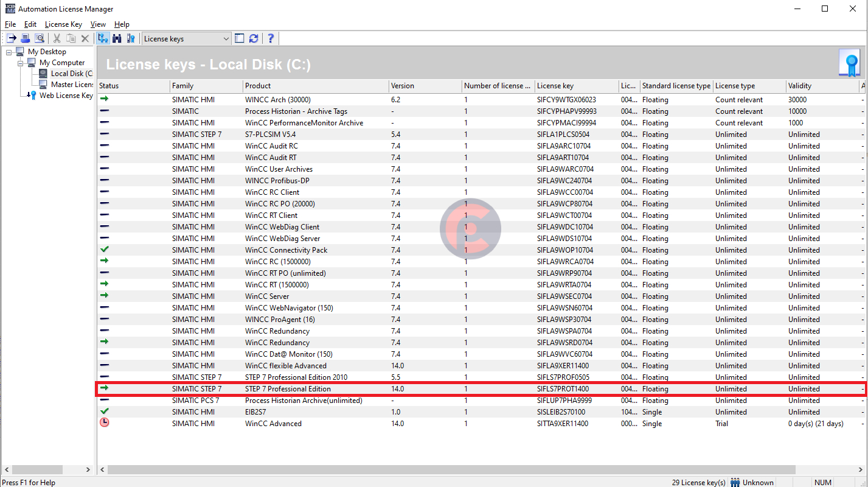Click the Copy toolbar icon

(71, 38)
